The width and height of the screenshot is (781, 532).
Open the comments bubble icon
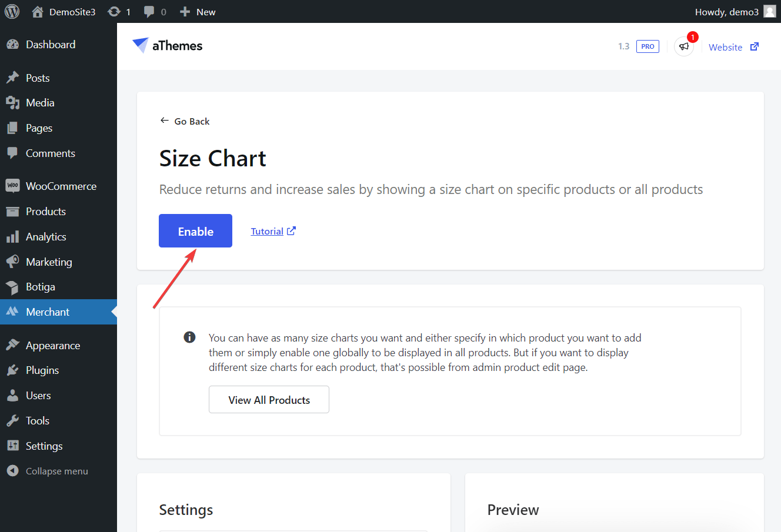[149, 12]
